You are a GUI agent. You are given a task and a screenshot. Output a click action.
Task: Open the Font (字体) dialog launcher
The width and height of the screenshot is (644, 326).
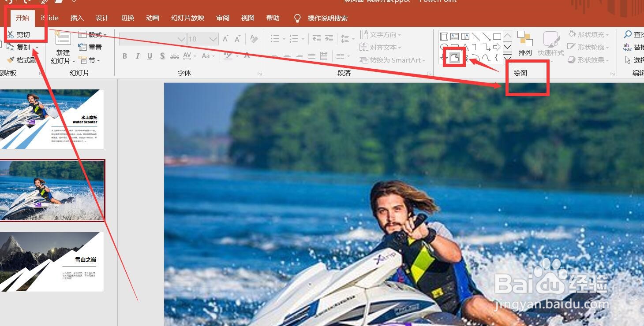click(x=260, y=74)
